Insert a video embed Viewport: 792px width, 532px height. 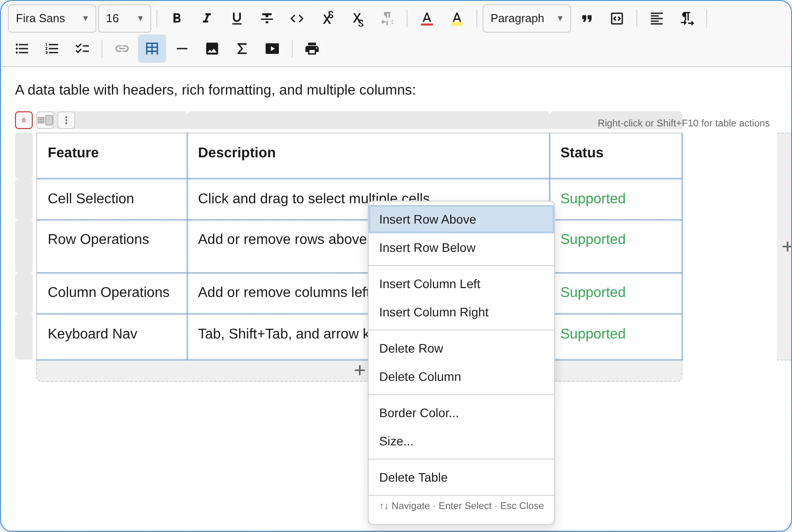(272, 49)
